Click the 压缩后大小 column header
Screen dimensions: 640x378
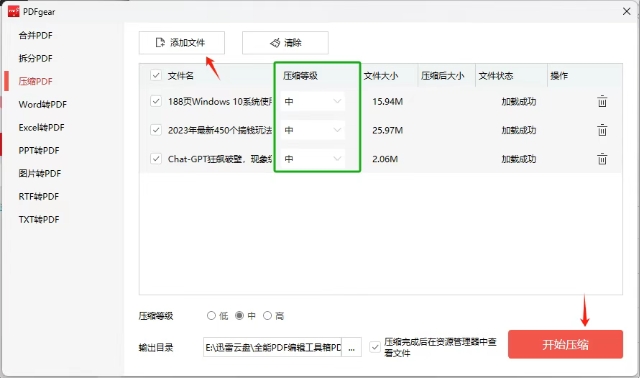click(442, 76)
